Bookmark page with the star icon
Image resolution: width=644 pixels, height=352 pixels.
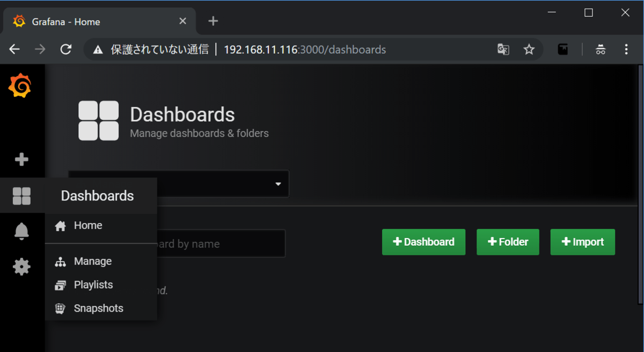(529, 50)
